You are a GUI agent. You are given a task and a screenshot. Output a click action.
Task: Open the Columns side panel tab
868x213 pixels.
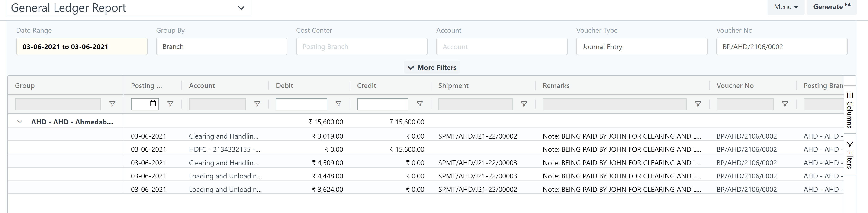[849, 110]
